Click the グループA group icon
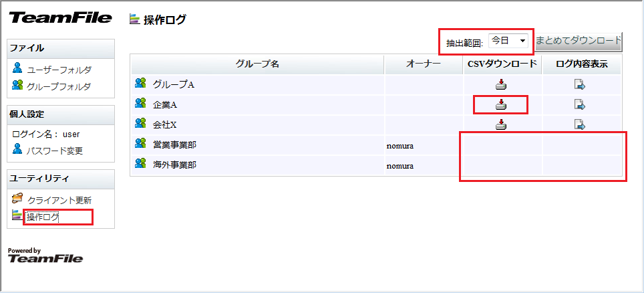 [140, 84]
